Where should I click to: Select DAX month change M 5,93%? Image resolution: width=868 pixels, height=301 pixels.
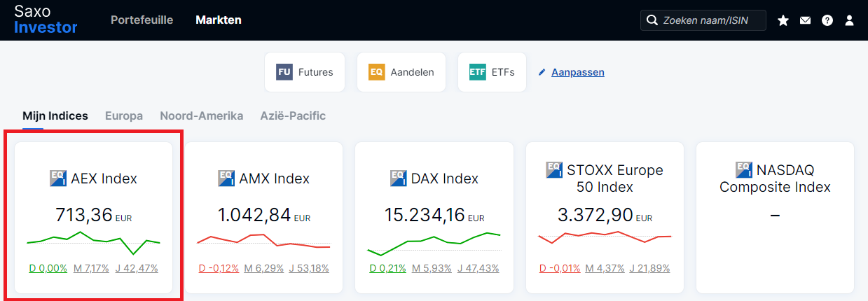(432, 268)
